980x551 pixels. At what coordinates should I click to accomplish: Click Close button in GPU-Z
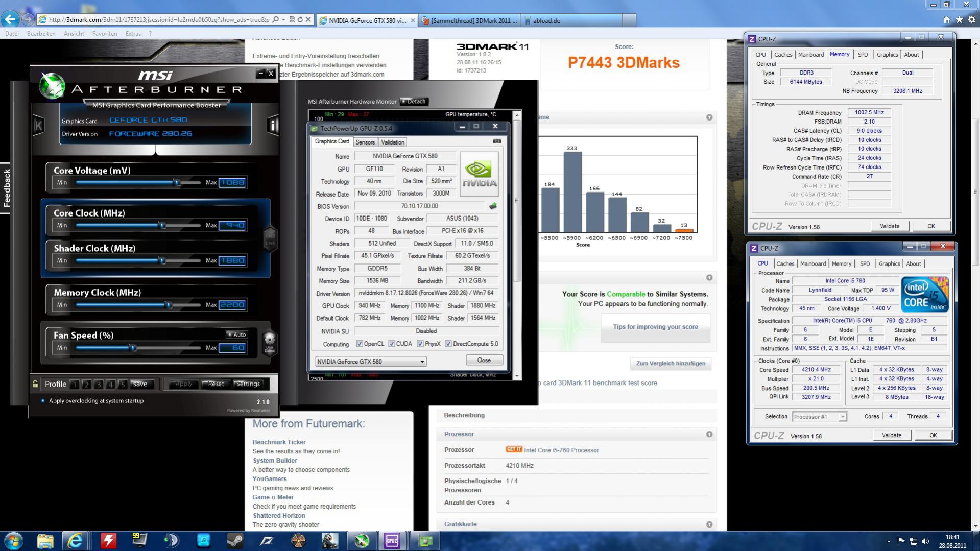484,360
